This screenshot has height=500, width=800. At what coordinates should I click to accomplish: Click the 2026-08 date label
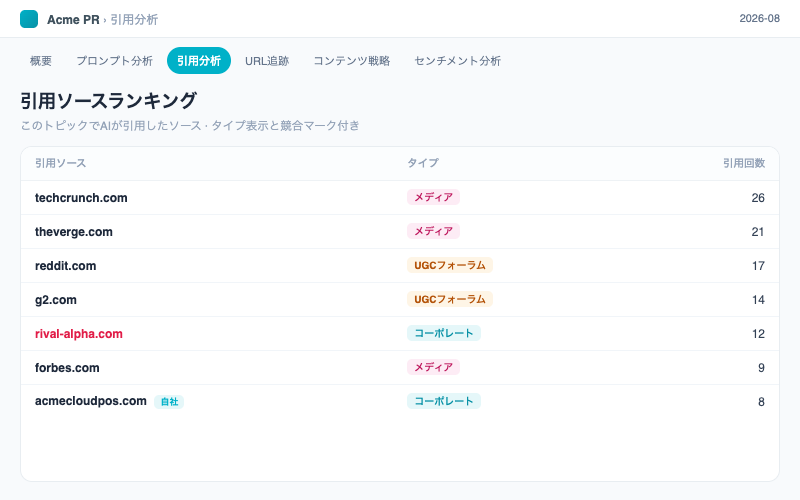[759, 18]
